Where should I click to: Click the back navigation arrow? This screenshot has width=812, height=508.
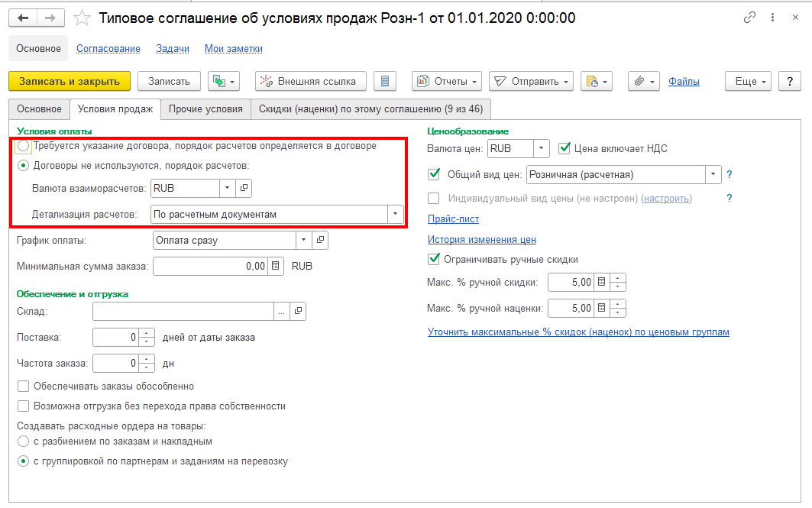(x=24, y=18)
